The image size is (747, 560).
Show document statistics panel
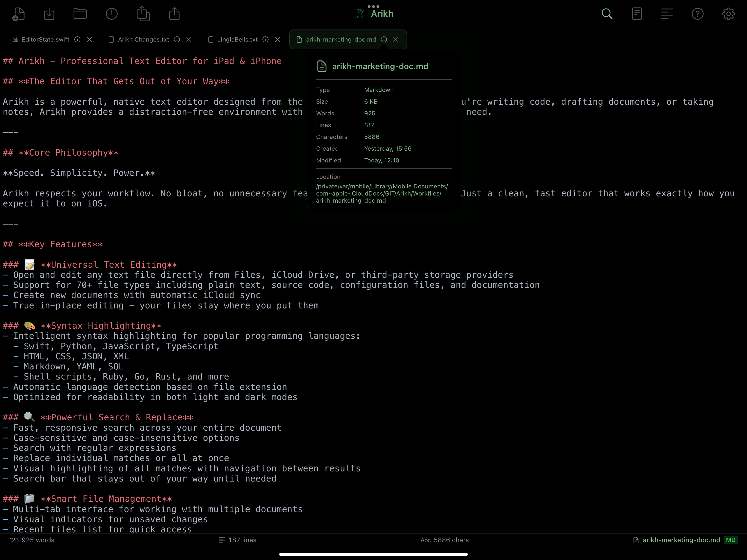[x=637, y=13]
